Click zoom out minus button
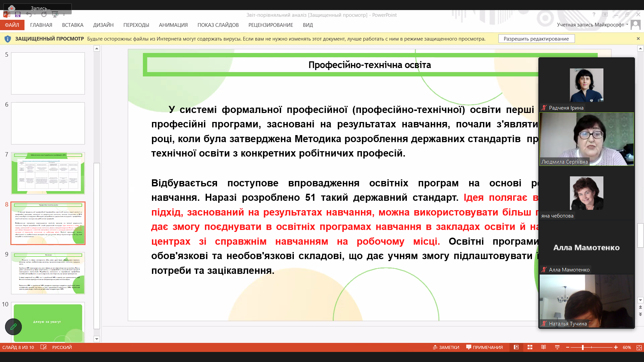The height and width of the screenshot is (362, 644). pos(568,347)
